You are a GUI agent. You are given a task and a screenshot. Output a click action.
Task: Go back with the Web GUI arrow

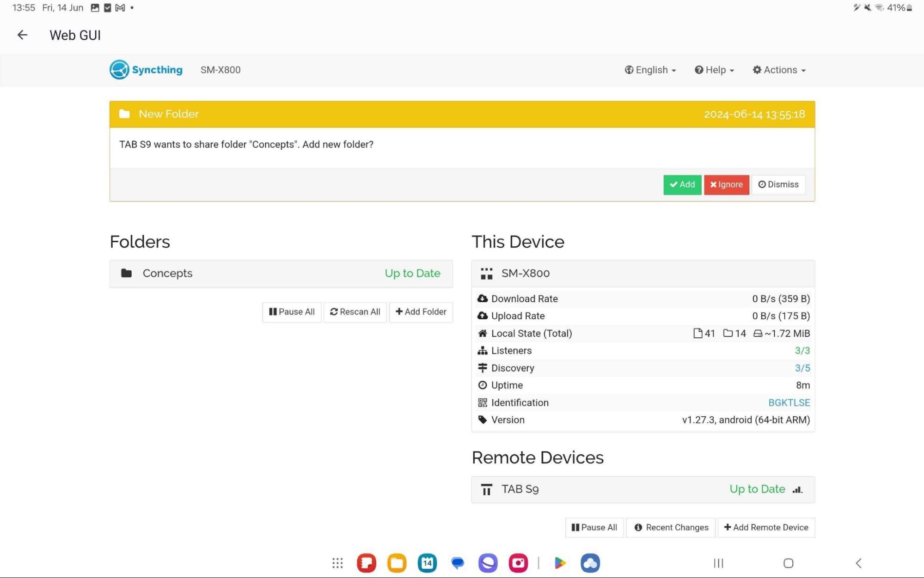[x=22, y=35]
